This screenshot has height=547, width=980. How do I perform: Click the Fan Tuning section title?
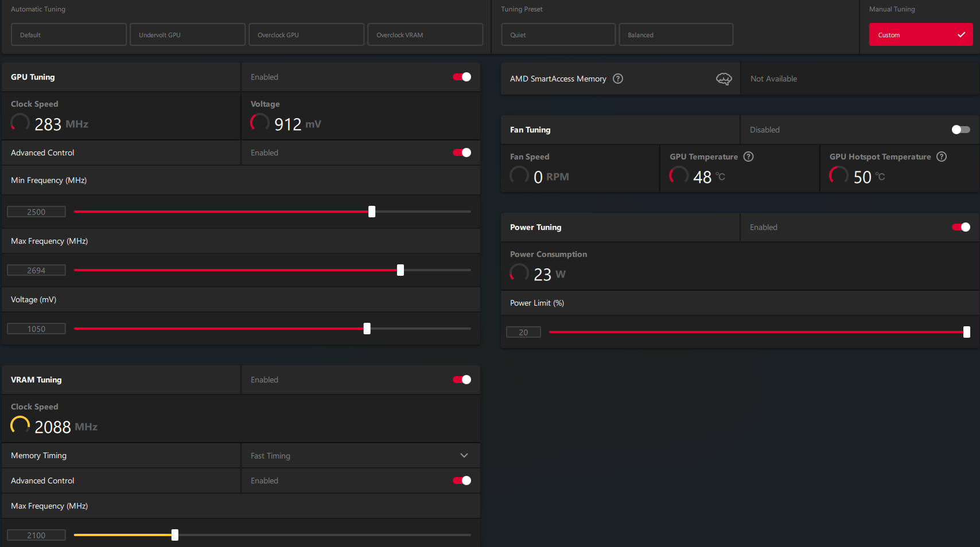coord(530,130)
